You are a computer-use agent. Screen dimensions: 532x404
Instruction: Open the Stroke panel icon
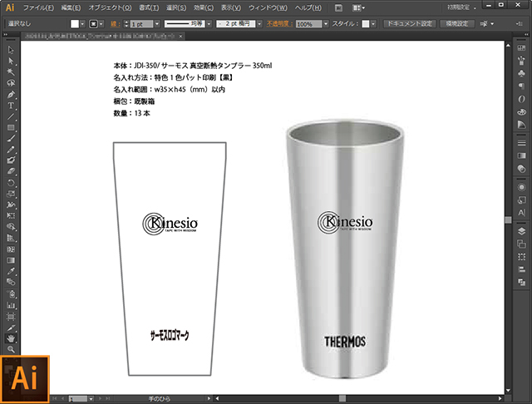pos(521,143)
